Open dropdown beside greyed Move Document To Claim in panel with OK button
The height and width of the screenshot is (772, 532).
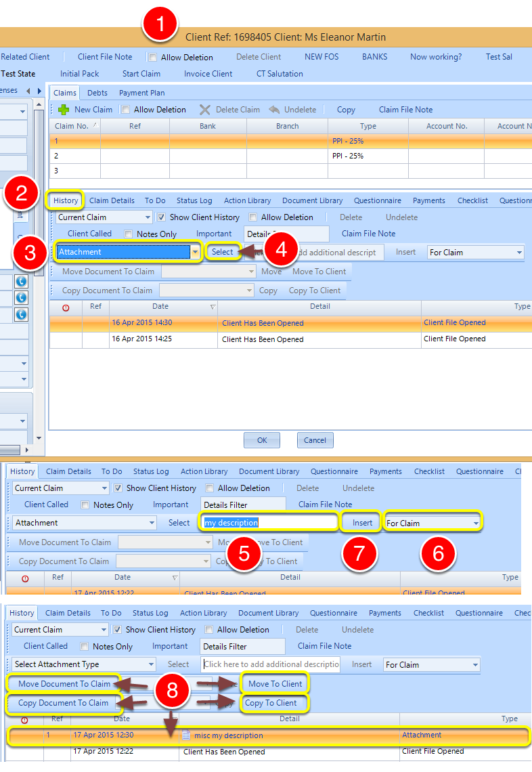click(x=251, y=272)
